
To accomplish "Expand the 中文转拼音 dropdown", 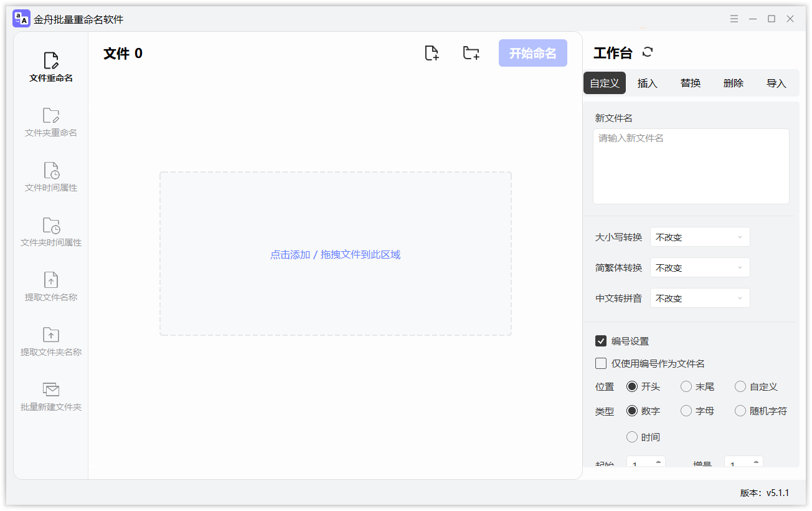I will tap(700, 298).
